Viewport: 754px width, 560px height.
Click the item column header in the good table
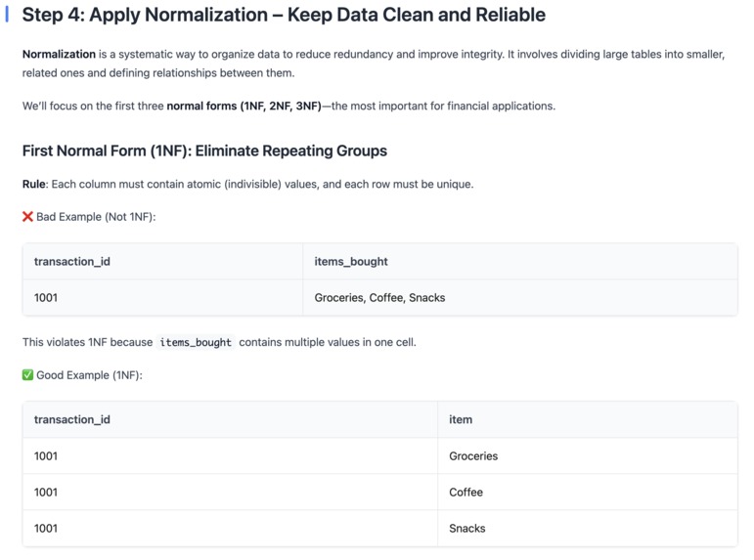[461, 419]
